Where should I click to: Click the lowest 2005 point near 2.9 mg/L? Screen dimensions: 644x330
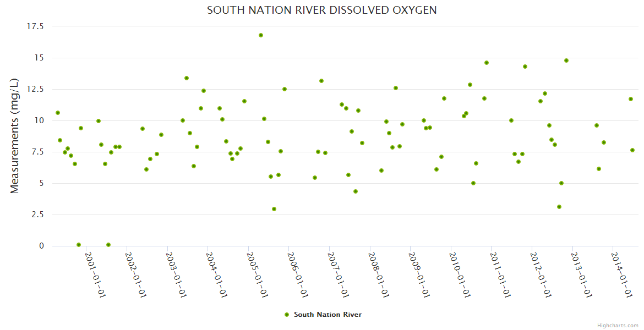[x=274, y=209]
